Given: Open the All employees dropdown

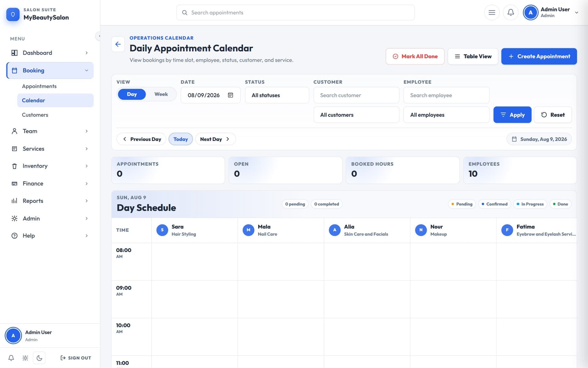Looking at the screenshot, I should [x=446, y=115].
